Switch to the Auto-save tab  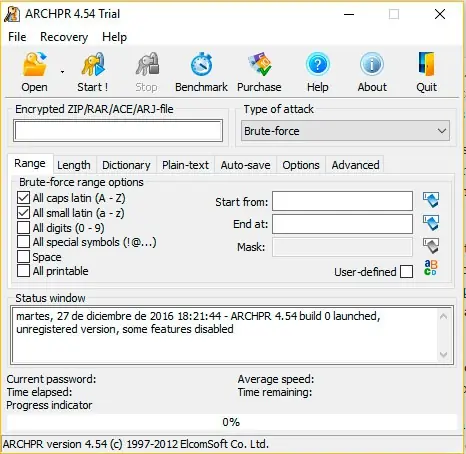[245, 165]
